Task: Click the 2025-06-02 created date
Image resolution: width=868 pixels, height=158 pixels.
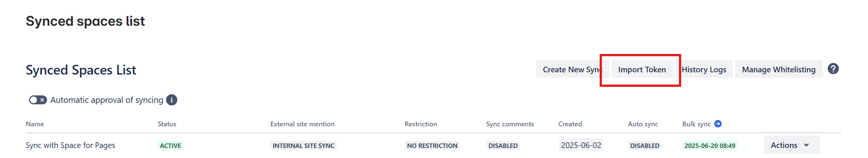Action: click(x=581, y=145)
